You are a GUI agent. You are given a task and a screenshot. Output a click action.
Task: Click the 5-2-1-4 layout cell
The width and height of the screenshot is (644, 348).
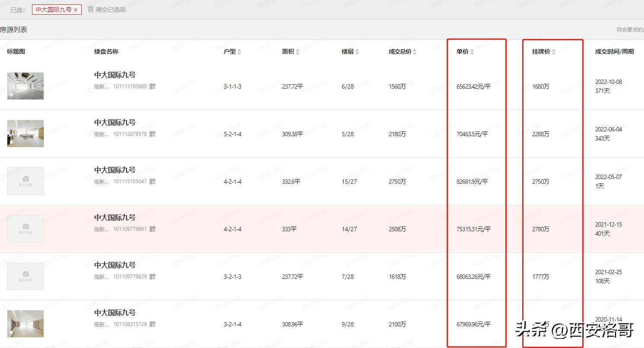[x=232, y=134]
